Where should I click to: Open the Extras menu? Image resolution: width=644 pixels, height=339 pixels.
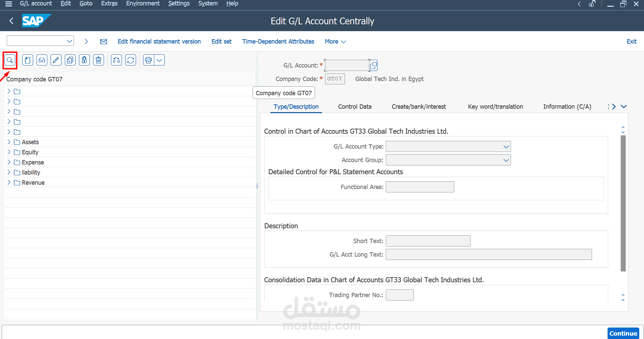click(109, 3)
